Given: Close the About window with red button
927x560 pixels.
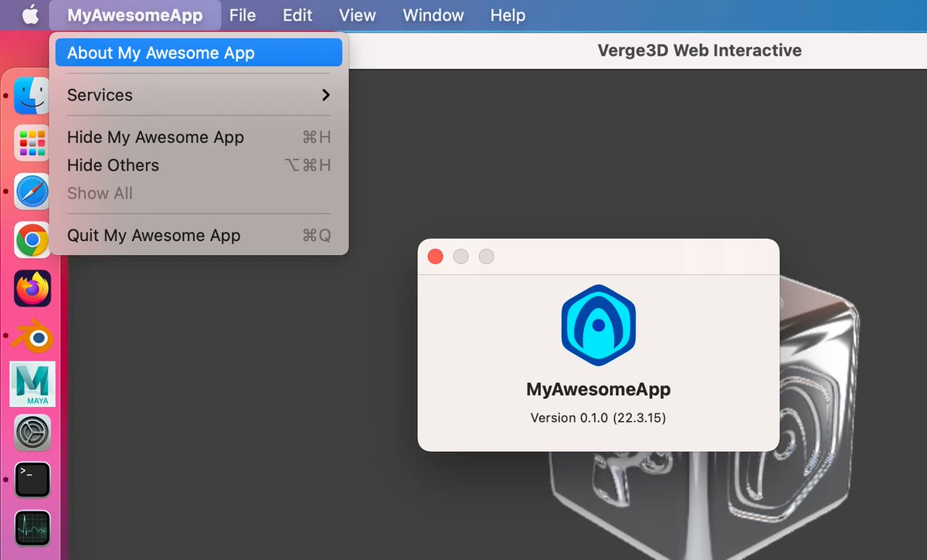Looking at the screenshot, I should click(x=435, y=256).
